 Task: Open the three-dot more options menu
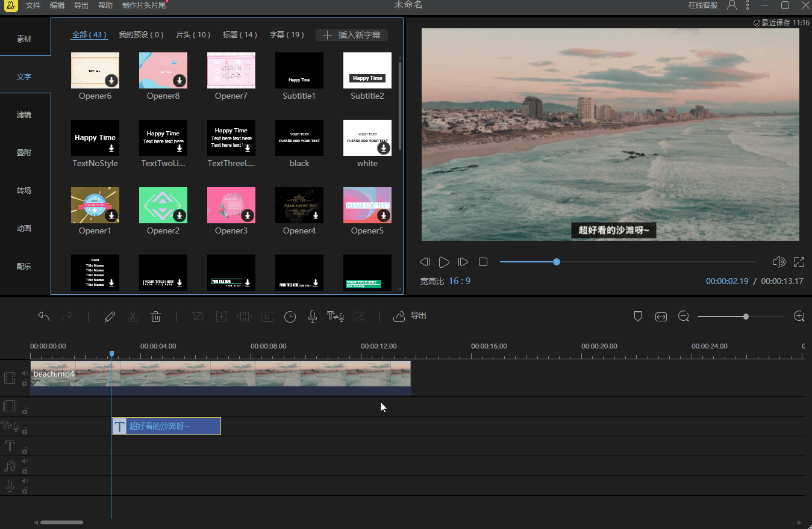pyautogui.click(x=748, y=5)
